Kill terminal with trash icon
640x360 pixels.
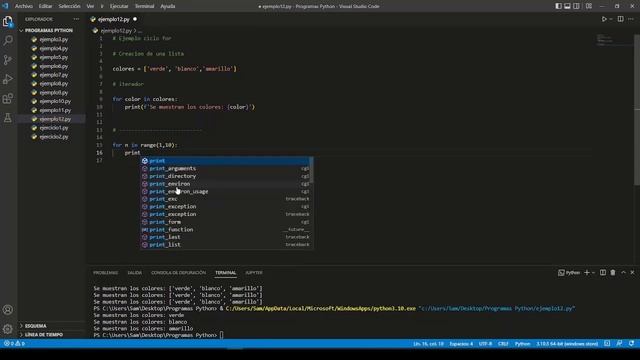[x=613, y=273]
